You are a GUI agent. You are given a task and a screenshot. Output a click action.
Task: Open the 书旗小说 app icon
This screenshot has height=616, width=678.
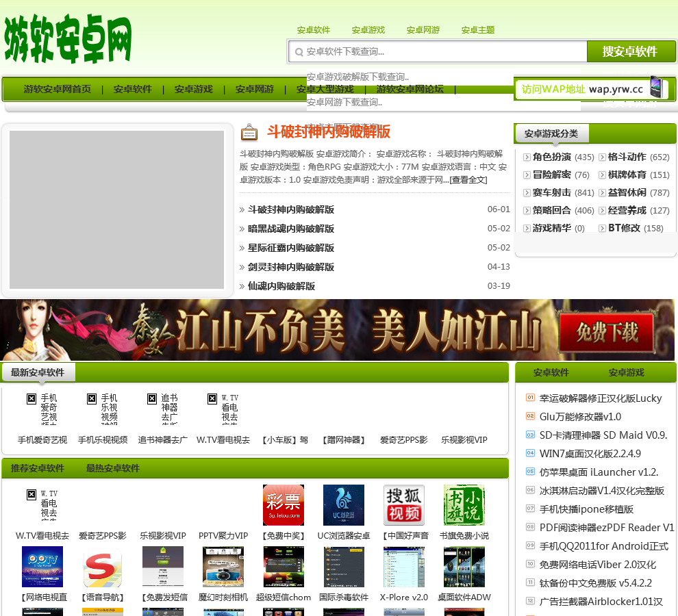click(464, 505)
